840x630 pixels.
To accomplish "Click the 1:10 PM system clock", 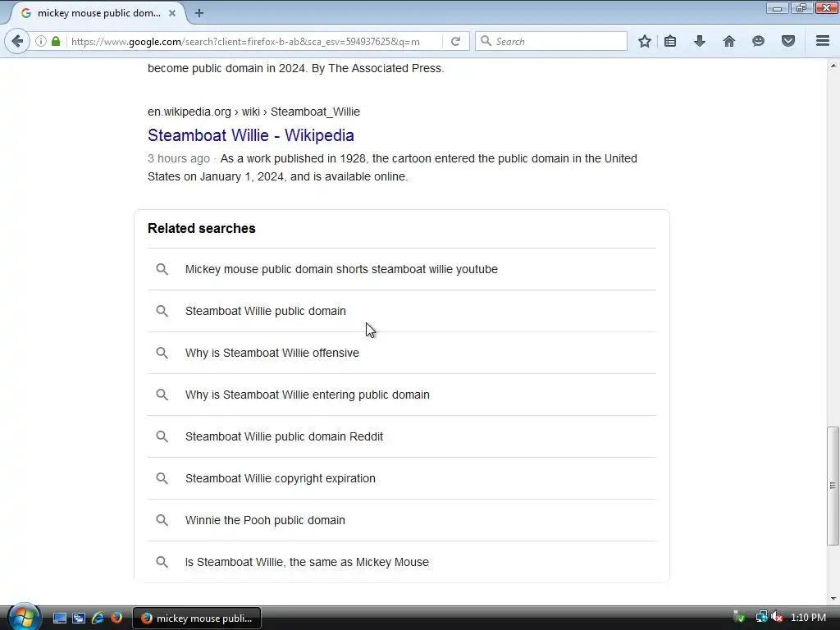I will [x=808, y=618].
